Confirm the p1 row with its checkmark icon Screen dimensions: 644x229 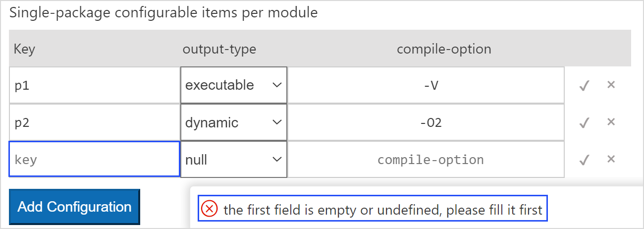pyautogui.click(x=585, y=85)
